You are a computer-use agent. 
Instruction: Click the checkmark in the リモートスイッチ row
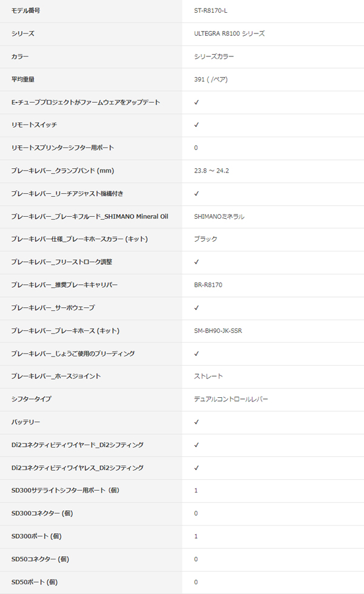pyautogui.click(x=196, y=125)
